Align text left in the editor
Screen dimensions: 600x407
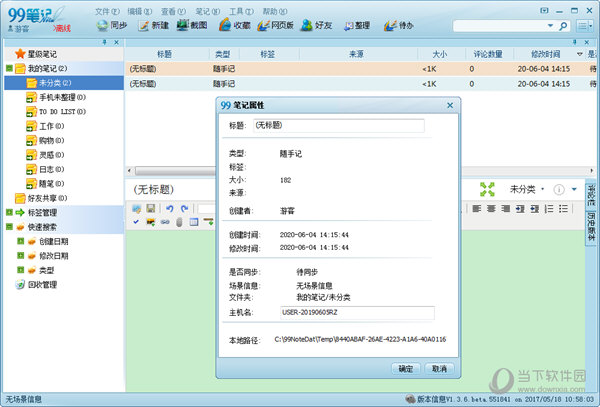click(x=476, y=208)
